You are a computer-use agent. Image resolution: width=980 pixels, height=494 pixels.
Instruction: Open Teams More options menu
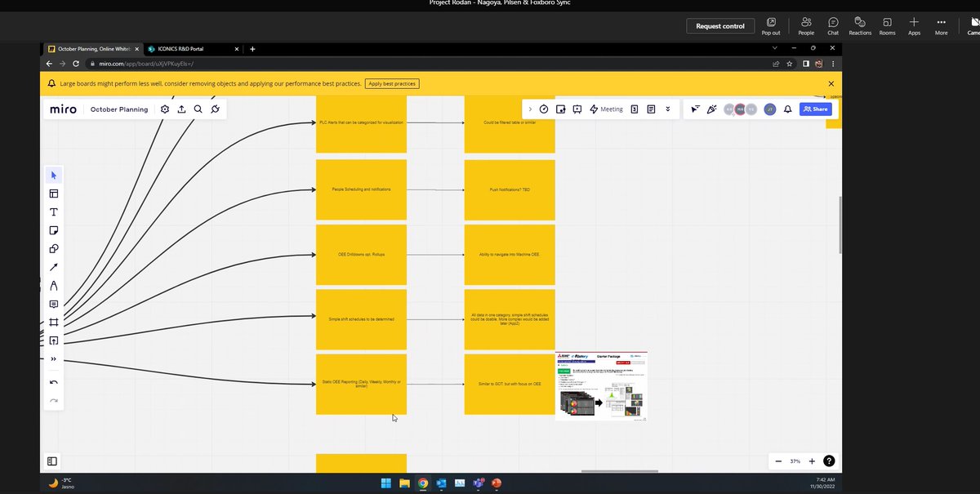click(x=942, y=25)
